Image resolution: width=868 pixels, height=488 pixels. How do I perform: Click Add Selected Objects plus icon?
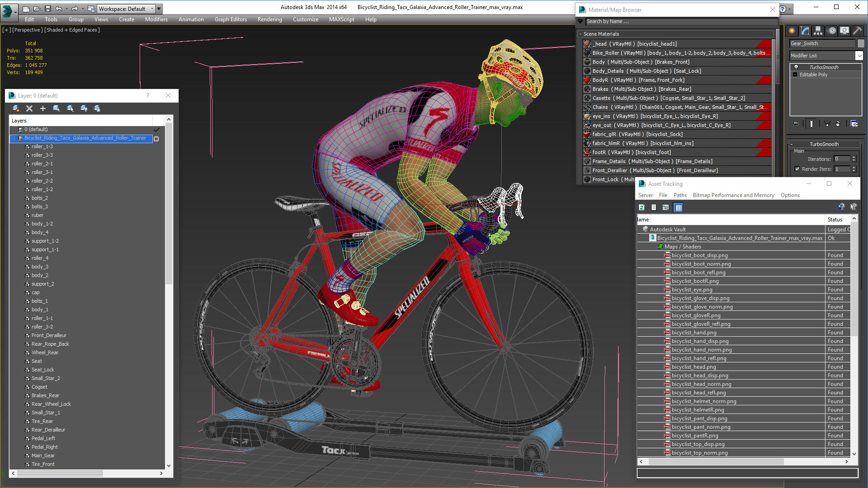tap(43, 108)
